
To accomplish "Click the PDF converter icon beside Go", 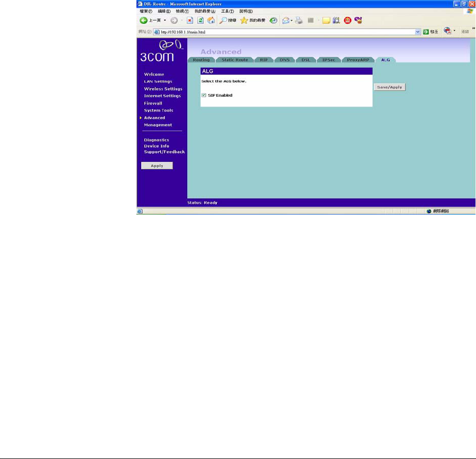I will [447, 31].
